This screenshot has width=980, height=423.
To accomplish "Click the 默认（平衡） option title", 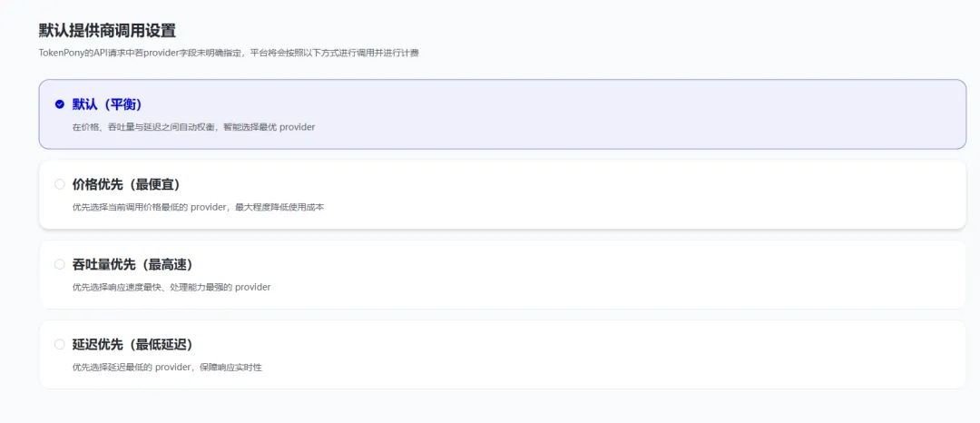I will [x=107, y=104].
